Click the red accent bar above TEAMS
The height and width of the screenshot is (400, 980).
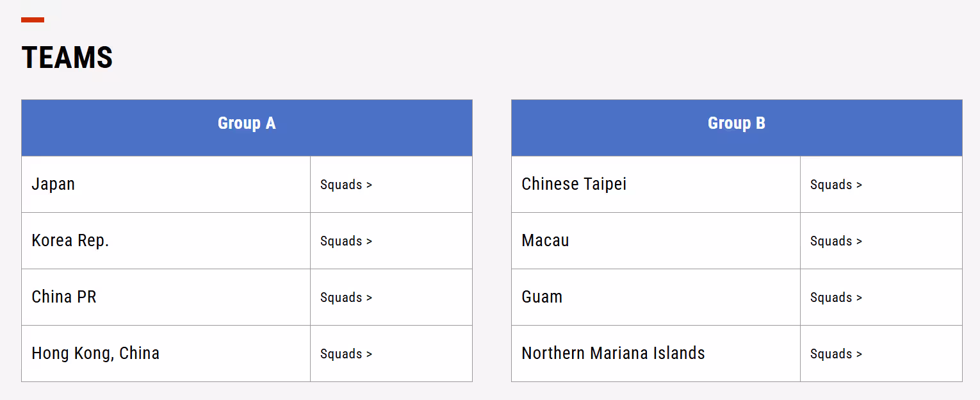pyautogui.click(x=33, y=20)
